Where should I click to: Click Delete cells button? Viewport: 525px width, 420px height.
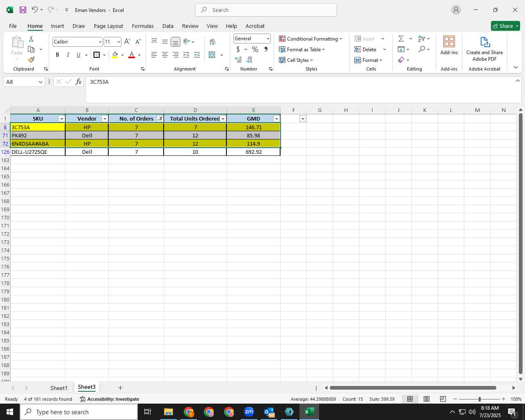coord(365,49)
